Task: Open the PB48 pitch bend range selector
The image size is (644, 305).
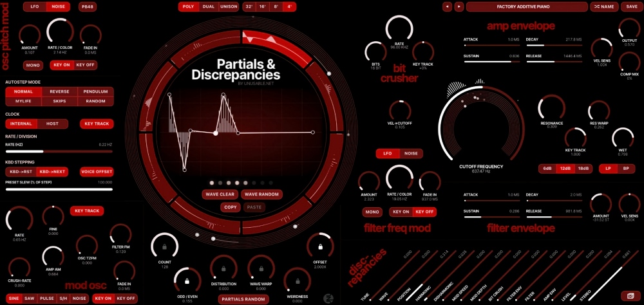Action: click(x=88, y=6)
